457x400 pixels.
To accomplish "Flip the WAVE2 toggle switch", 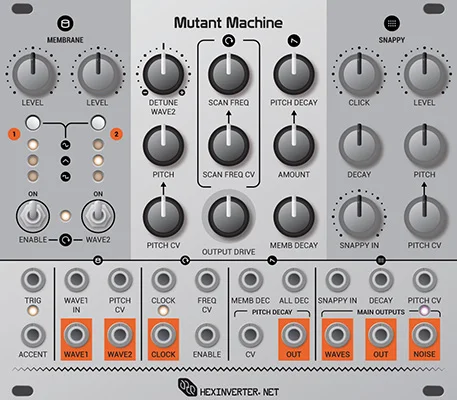I will click(98, 216).
